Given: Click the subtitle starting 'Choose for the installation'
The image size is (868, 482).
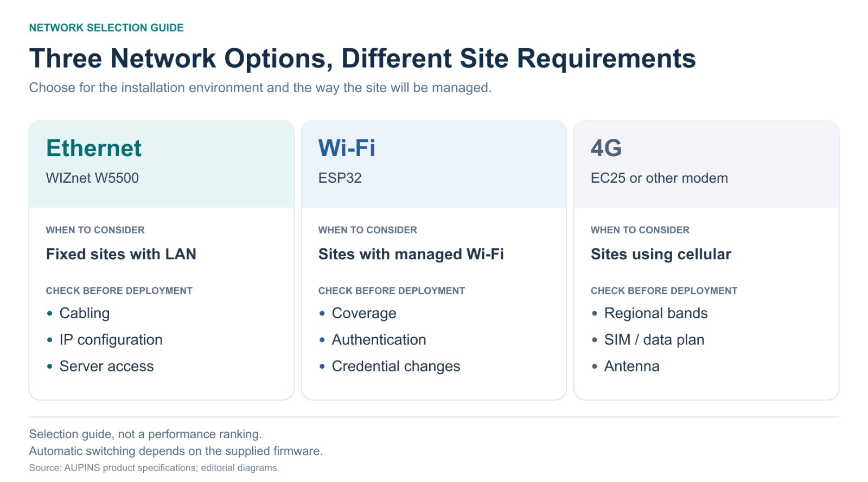Looking at the screenshot, I should 260,88.
